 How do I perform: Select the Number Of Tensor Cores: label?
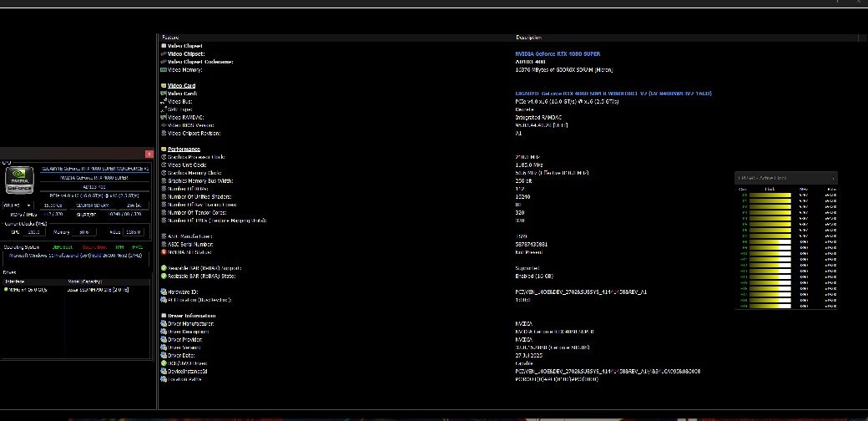pos(199,213)
